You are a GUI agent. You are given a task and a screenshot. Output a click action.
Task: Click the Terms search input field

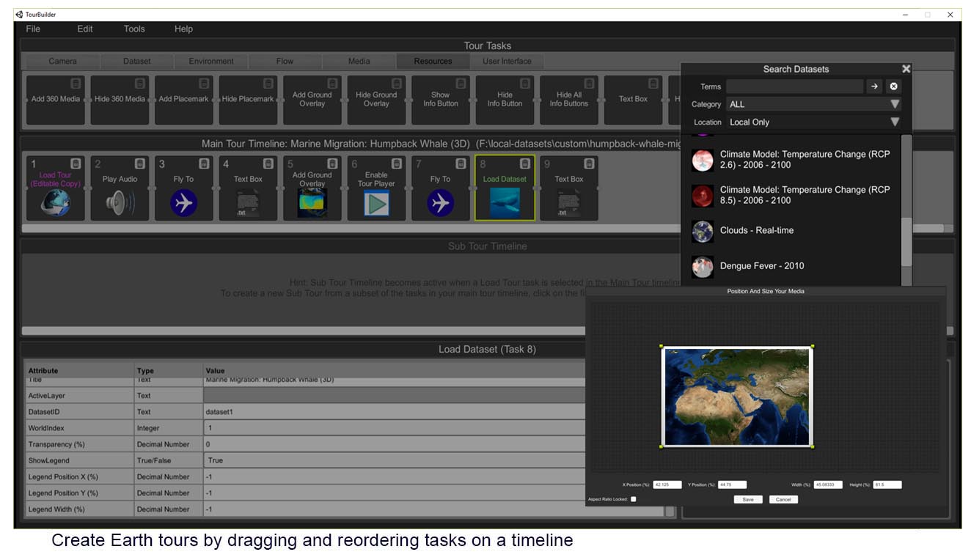click(794, 86)
